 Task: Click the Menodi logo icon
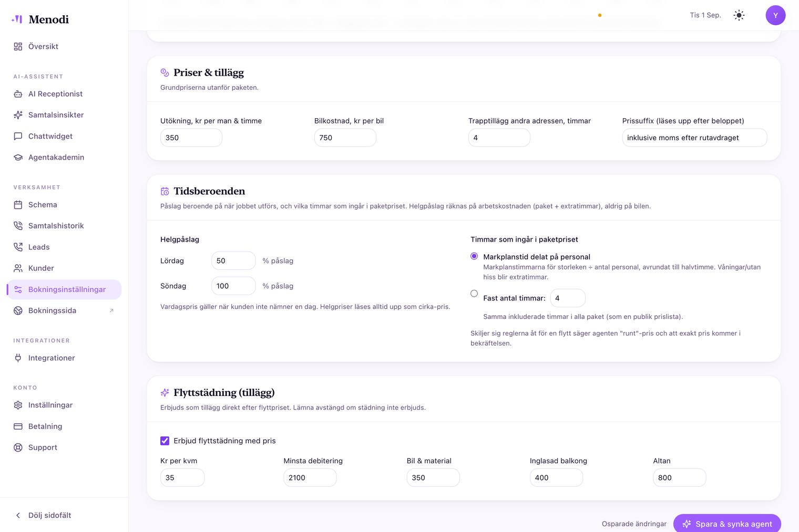coord(17,19)
